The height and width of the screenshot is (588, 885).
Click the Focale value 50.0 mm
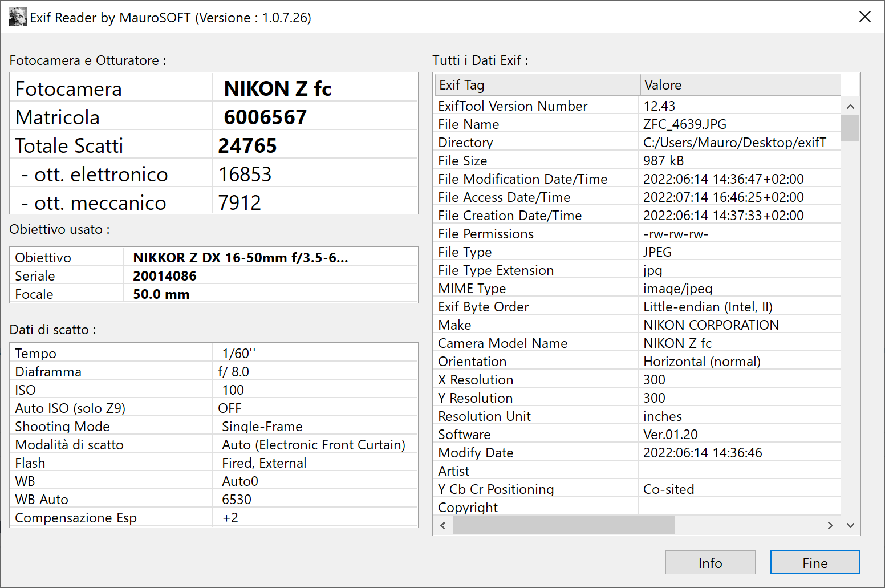click(161, 294)
